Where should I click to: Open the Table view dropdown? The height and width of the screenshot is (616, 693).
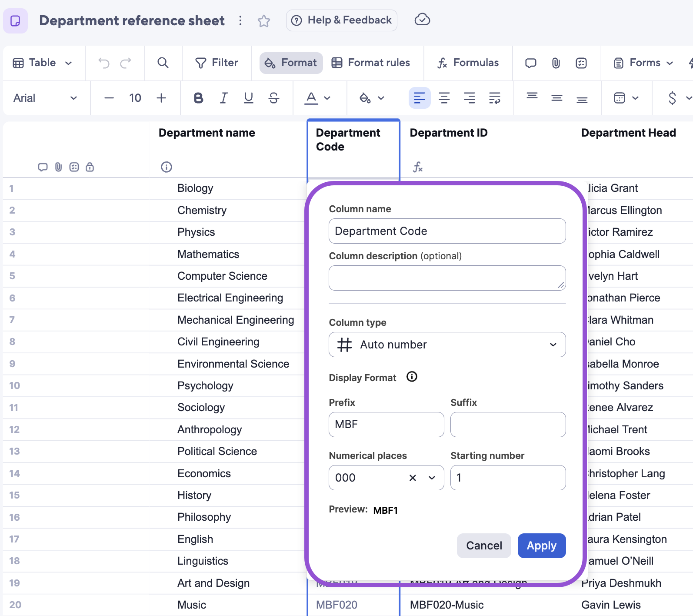pos(42,63)
